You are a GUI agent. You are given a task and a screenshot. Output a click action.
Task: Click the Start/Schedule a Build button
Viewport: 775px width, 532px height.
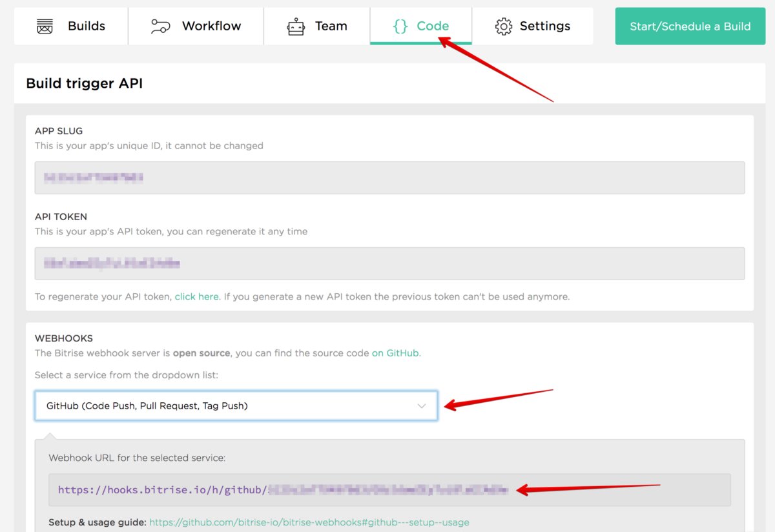(690, 26)
